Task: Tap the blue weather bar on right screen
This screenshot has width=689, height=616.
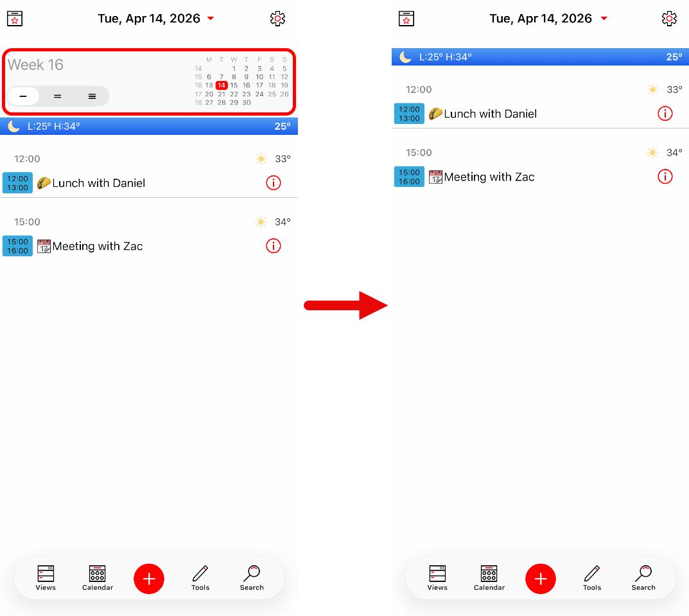Action: coord(540,57)
